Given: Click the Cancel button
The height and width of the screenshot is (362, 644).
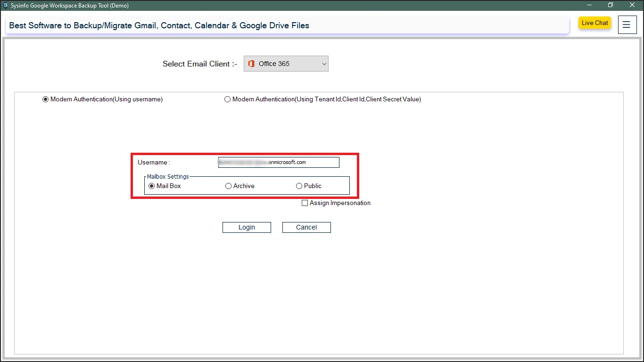Looking at the screenshot, I should point(306,227).
